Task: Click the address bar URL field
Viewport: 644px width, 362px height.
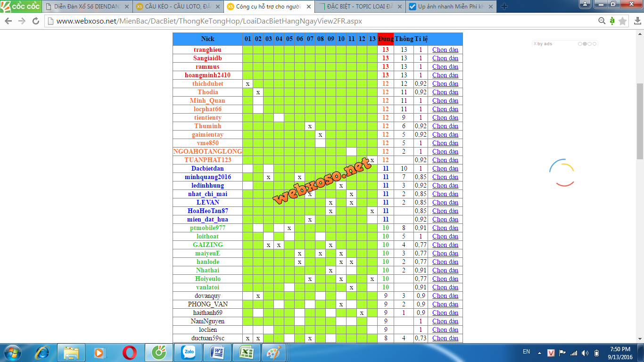Action: (x=321, y=21)
